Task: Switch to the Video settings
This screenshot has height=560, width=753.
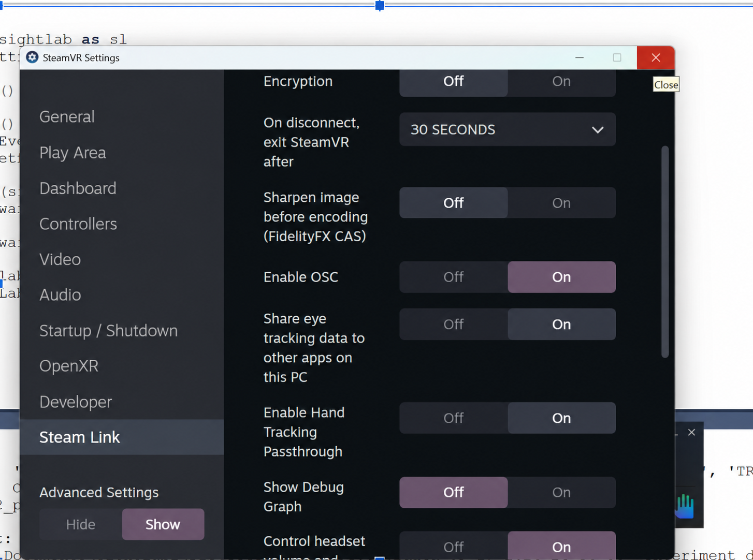Action: coord(122,259)
